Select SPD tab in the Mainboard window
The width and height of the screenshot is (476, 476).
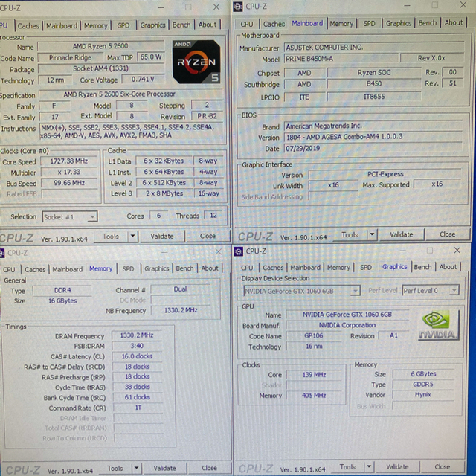(x=370, y=23)
